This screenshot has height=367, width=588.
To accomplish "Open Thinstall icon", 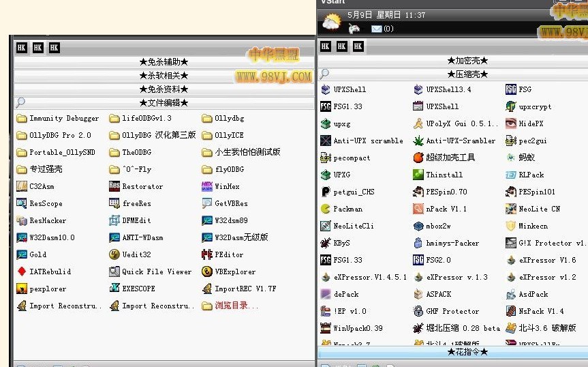I will click(x=418, y=175).
